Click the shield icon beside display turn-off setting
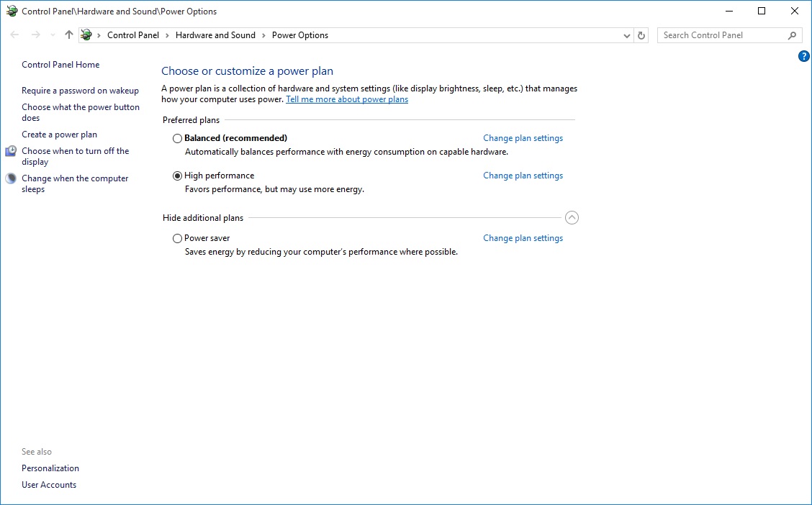This screenshot has height=505, width=812. pos(10,151)
